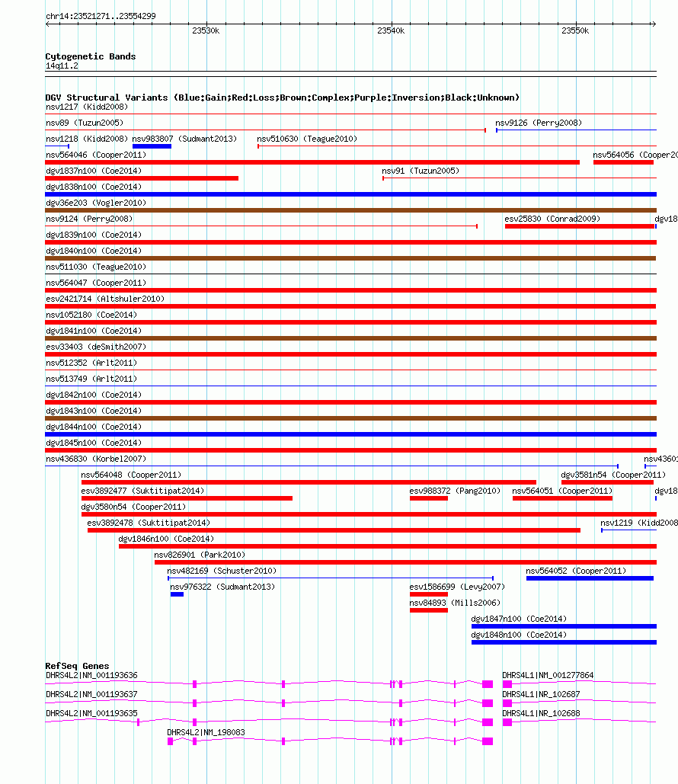Image resolution: width=678 pixels, height=784 pixels.
Task: Open esv3892478 (Suktitipat2014) variant
Action: (x=149, y=523)
